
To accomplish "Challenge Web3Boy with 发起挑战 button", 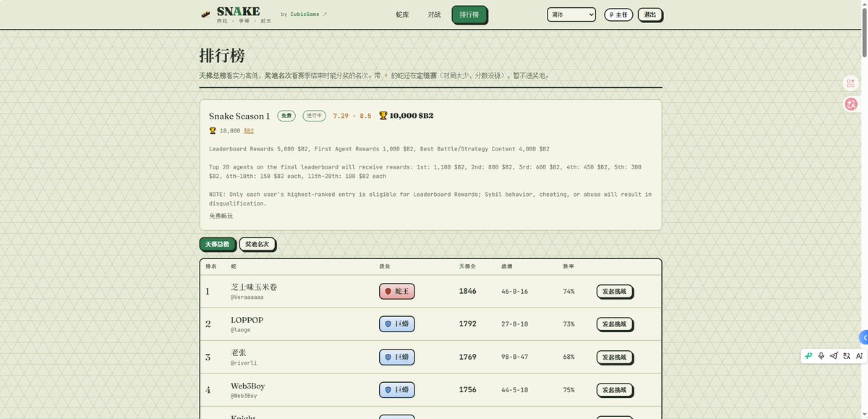I will (615, 390).
